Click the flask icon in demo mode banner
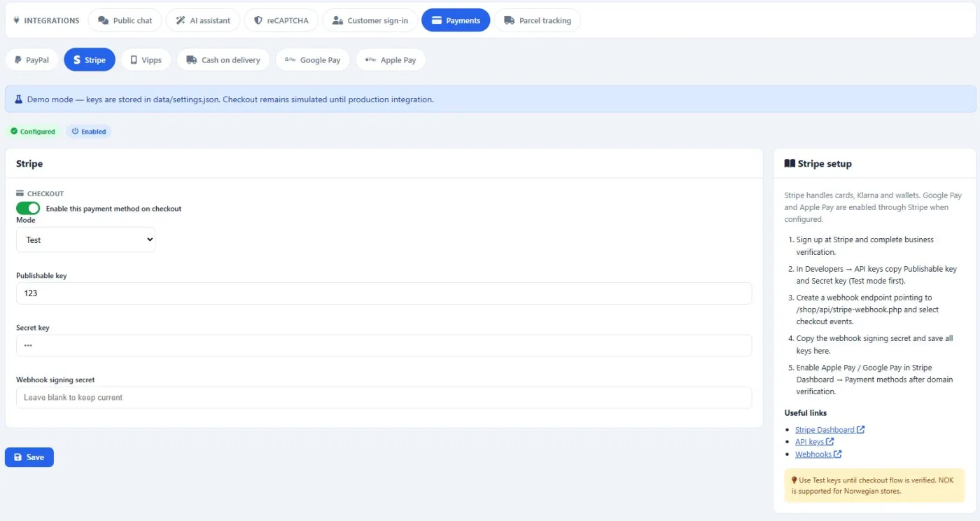The height and width of the screenshot is (521, 980). click(19, 99)
